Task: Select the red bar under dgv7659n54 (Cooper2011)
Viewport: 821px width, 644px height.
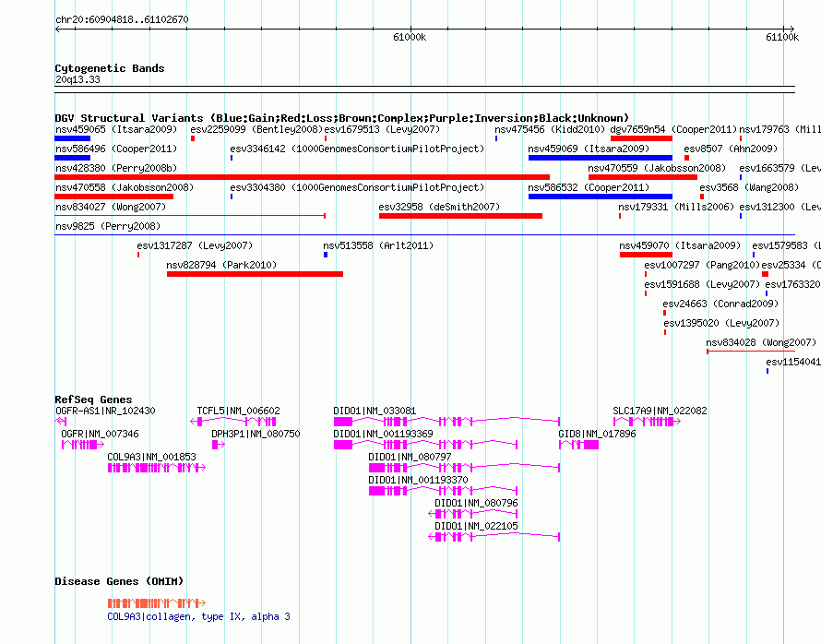Action: click(x=641, y=138)
